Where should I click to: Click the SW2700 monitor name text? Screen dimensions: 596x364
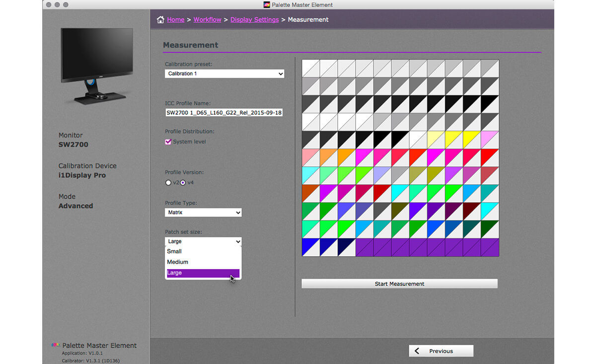click(74, 145)
